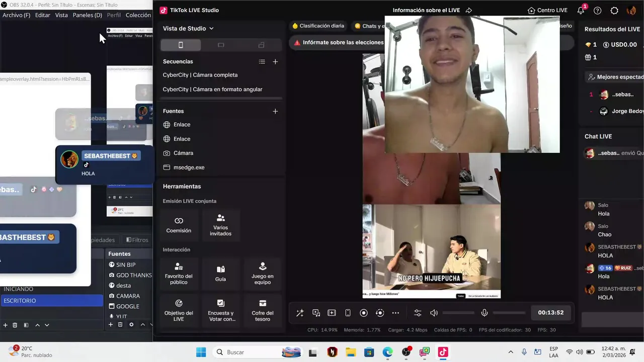The width and height of the screenshot is (644, 362).
Task: Switch to portrait phone layout view
Action: pos(181,45)
